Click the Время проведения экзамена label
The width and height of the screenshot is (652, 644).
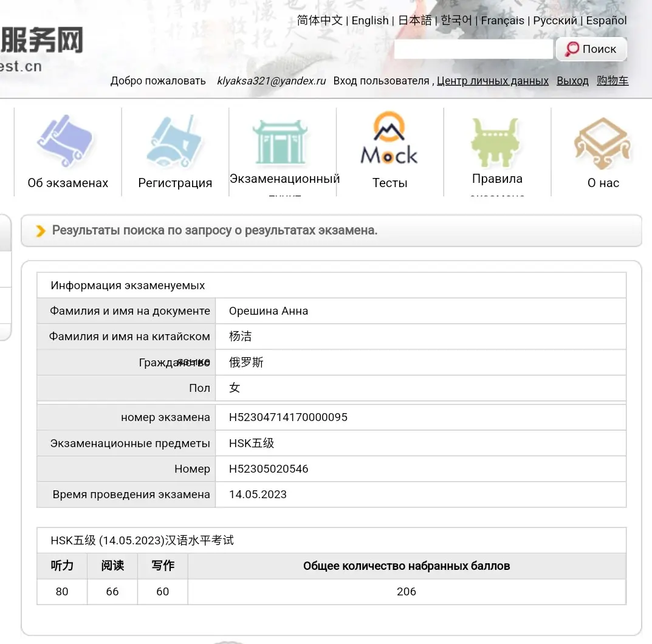tap(131, 495)
